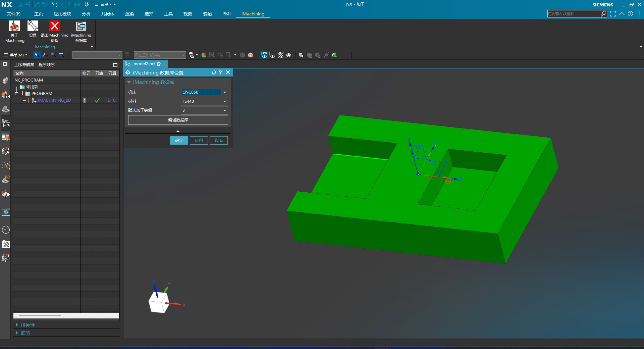Toggle the plain eye show icon in toolbar

click(289, 55)
